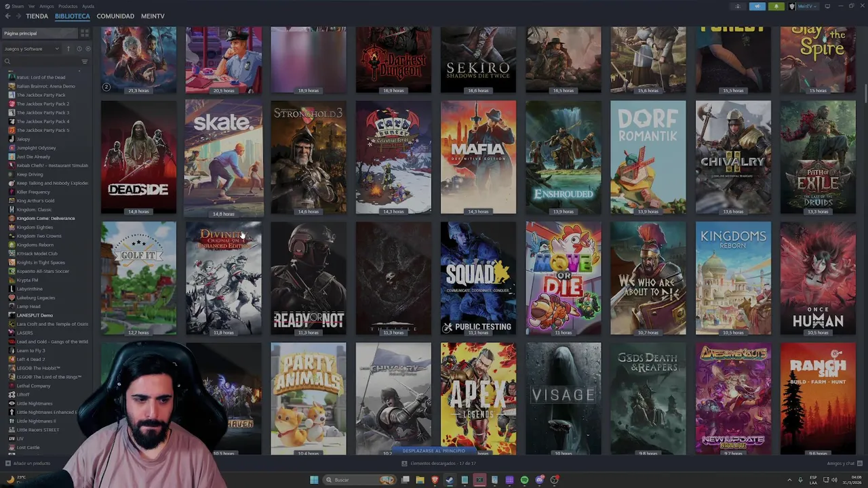This screenshot has width=868, height=488.
Task: Open the Stronghold 3 game cover
Action: 309,157
